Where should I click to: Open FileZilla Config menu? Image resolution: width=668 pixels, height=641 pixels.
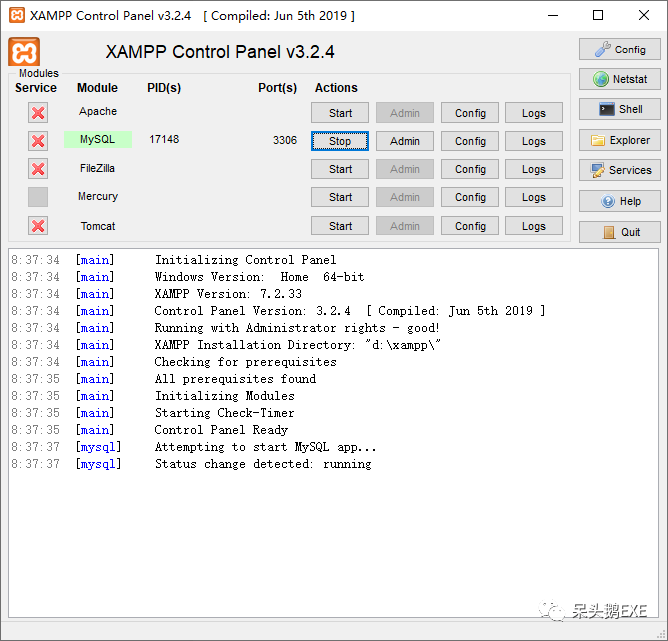pyautogui.click(x=470, y=169)
